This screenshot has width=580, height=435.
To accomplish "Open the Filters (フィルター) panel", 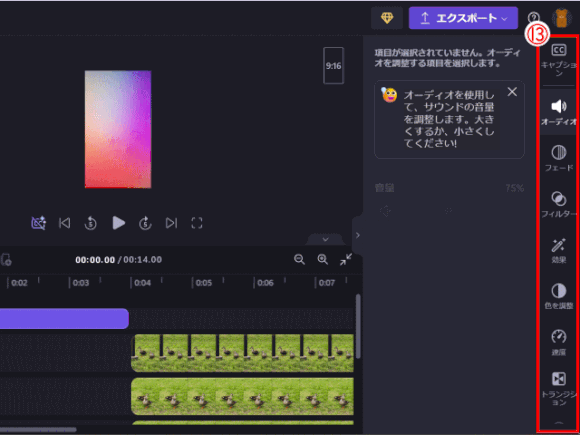I will click(x=559, y=204).
